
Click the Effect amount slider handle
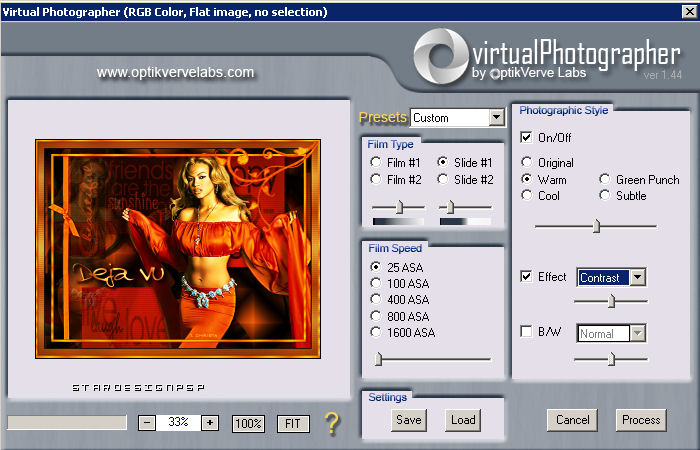(x=612, y=301)
